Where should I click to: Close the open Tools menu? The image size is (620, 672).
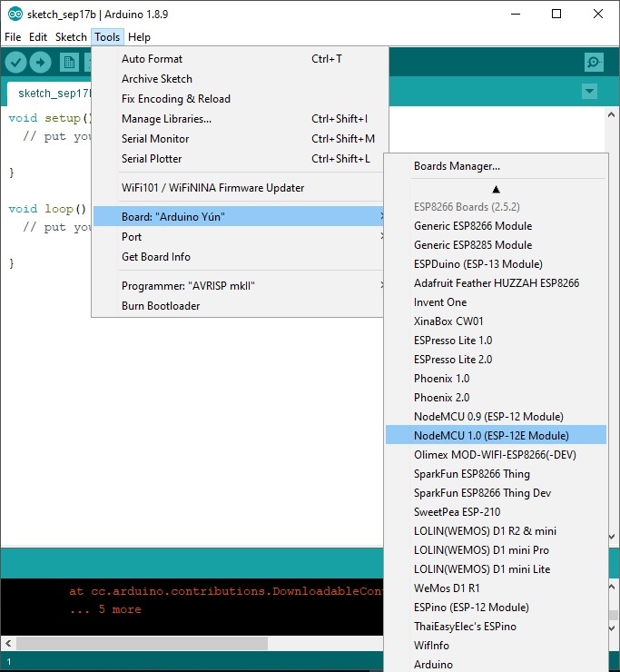[x=107, y=37]
